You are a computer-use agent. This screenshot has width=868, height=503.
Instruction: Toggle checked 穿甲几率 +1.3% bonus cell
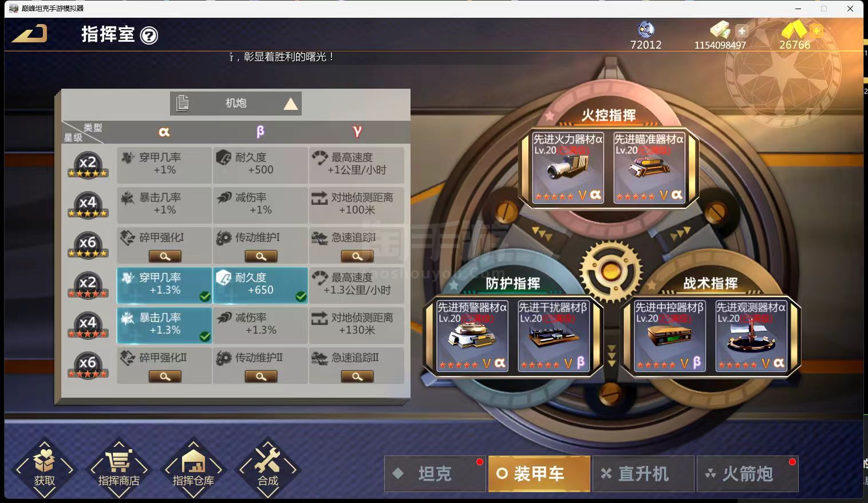pyautogui.click(x=164, y=285)
